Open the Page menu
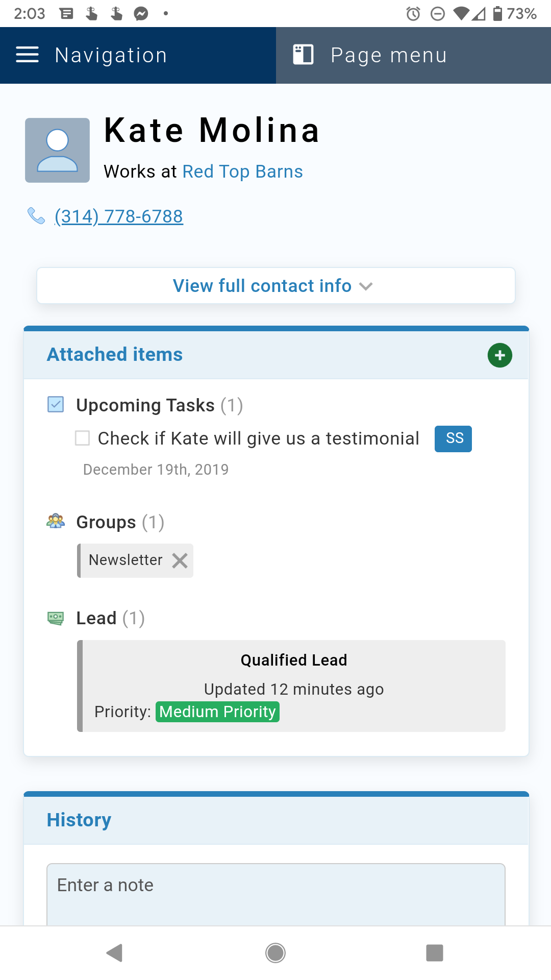The height and width of the screenshot is (980, 551). pyautogui.click(x=388, y=55)
